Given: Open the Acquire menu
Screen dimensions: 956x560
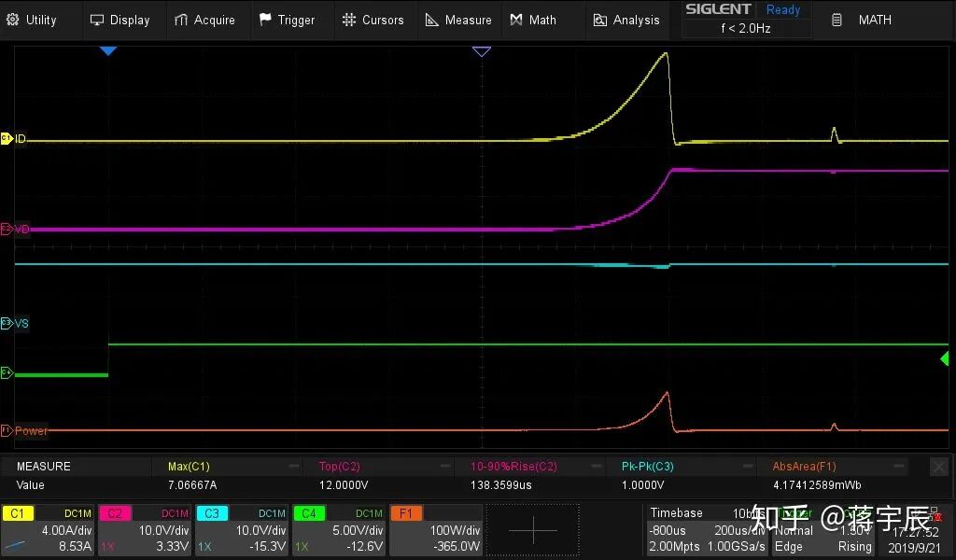Looking at the screenshot, I should (x=204, y=21).
